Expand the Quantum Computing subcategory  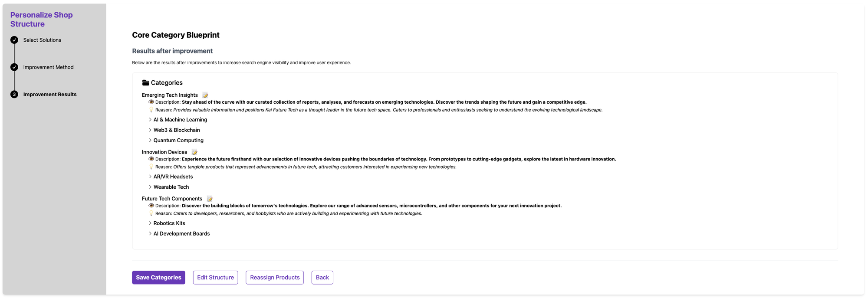[x=150, y=141]
